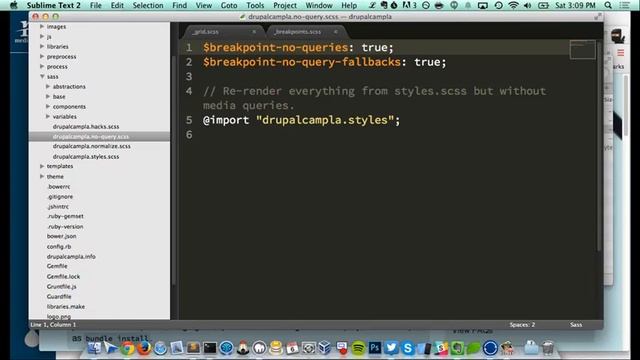Collapse the sass folder
Viewport: 640px width, 360px height.
(42, 76)
